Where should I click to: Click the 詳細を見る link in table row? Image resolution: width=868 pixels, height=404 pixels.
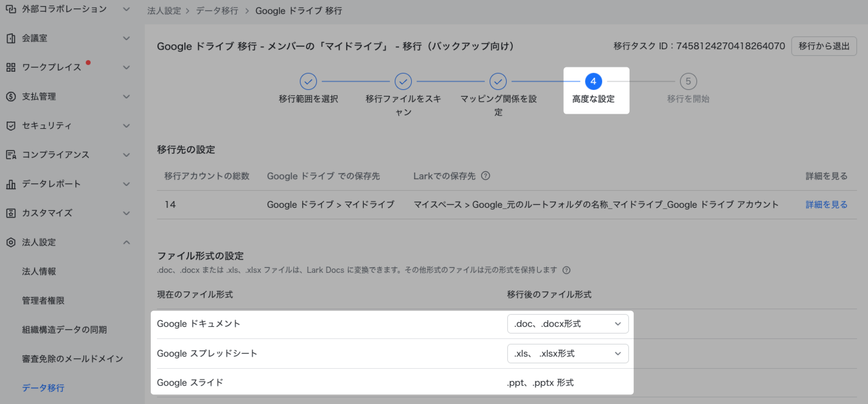click(x=826, y=205)
